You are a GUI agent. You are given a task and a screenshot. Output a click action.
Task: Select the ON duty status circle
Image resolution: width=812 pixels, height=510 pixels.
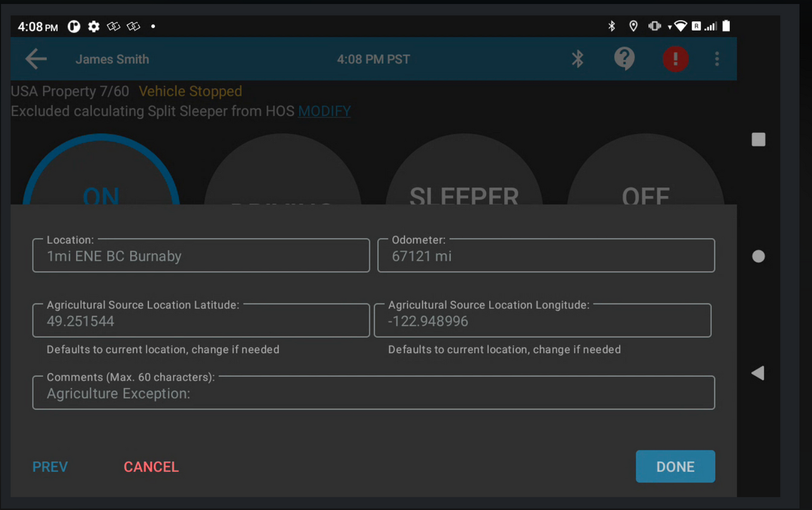101,181
